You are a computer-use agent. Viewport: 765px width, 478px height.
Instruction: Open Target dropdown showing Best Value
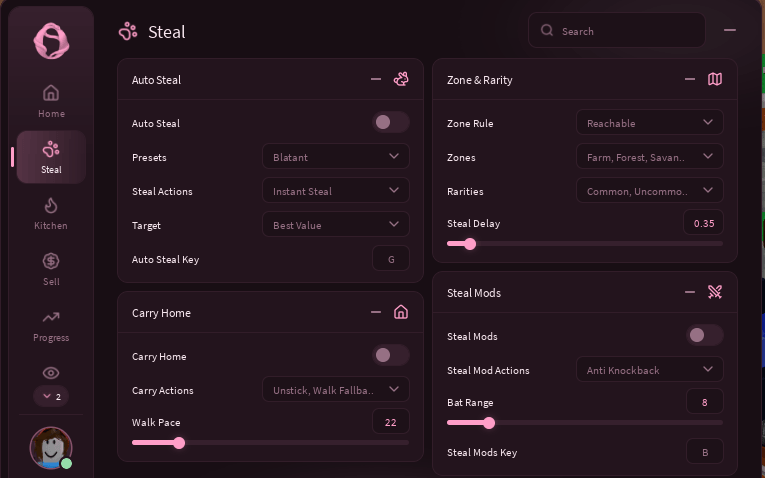336,224
